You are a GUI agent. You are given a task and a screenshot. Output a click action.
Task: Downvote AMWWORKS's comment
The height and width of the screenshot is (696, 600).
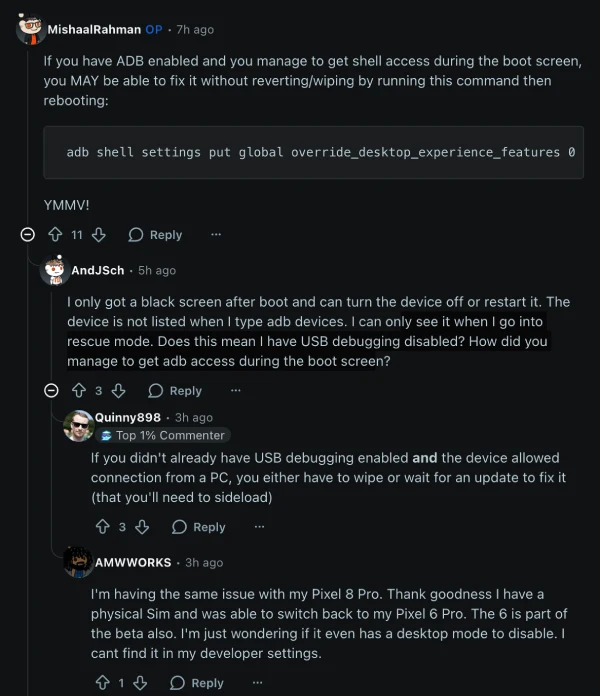(x=141, y=683)
